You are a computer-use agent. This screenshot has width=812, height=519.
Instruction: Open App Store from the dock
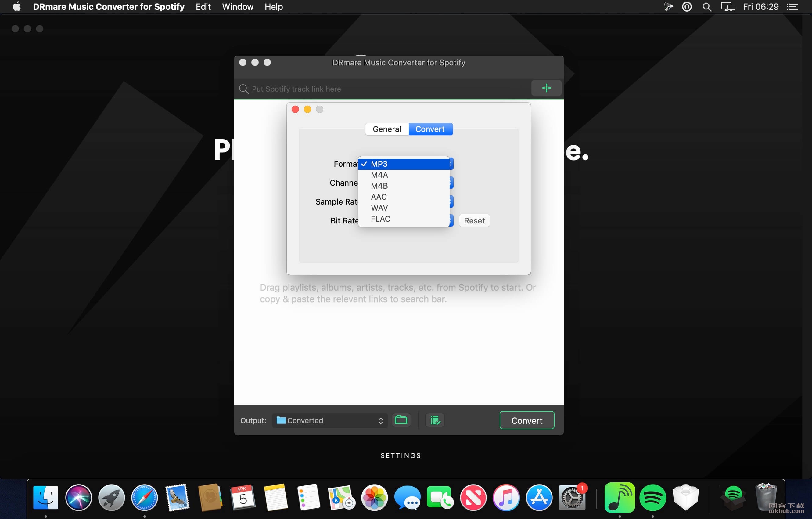(x=539, y=497)
